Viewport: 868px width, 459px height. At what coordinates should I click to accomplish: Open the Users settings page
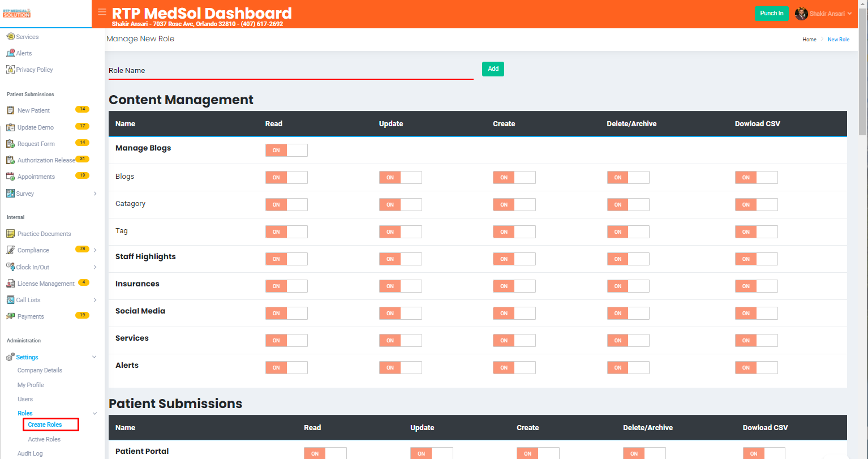point(25,399)
